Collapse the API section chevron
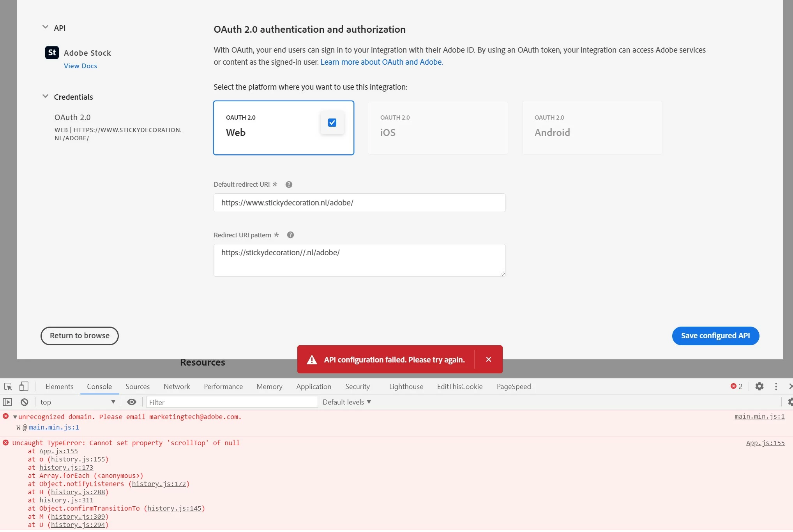 point(45,27)
